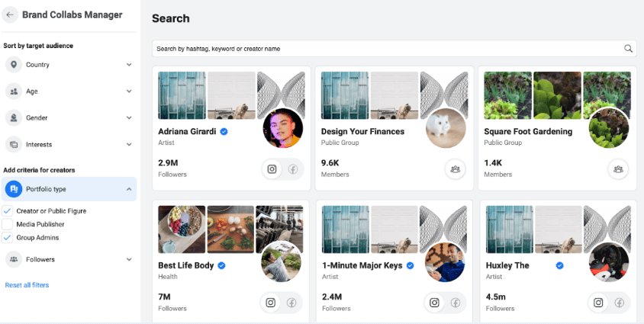Click the Facebook icon on 1-Minute Major Keys
The height and width of the screenshot is (324, 644).
pyautogui.click(x=456, y=303)
